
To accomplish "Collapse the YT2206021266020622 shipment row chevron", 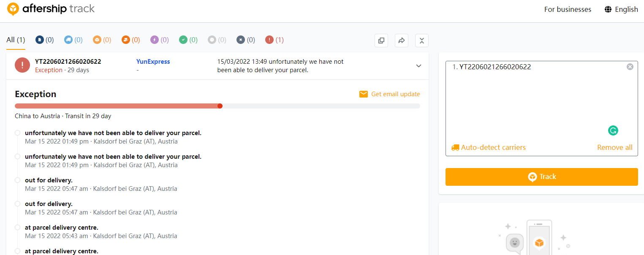I will tap(418, 66).
